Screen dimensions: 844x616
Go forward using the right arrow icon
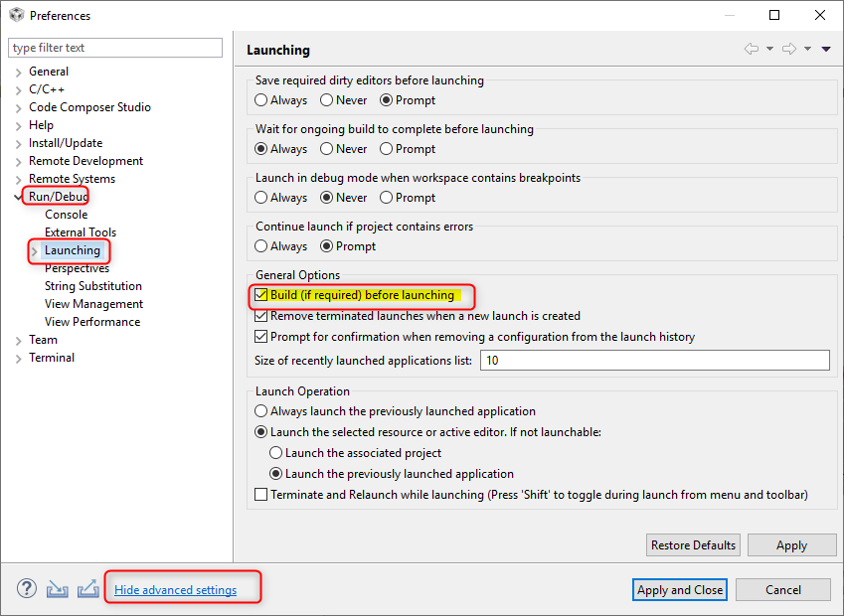(789, 49)
